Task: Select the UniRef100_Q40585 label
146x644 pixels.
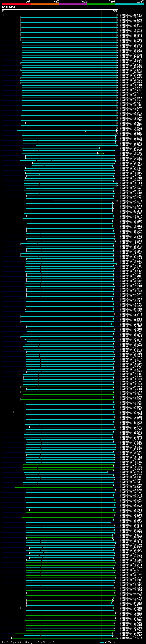Action: click(131, 75)
